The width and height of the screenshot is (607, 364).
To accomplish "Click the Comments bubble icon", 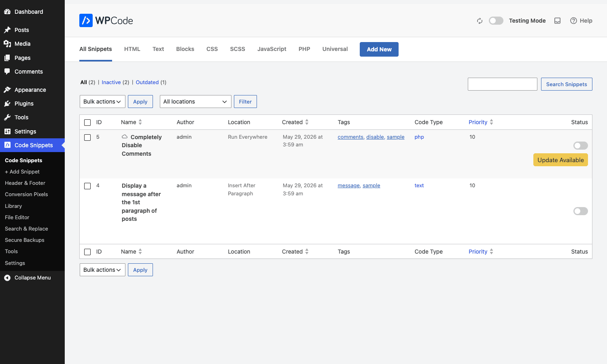I will [x=7, y=72].
